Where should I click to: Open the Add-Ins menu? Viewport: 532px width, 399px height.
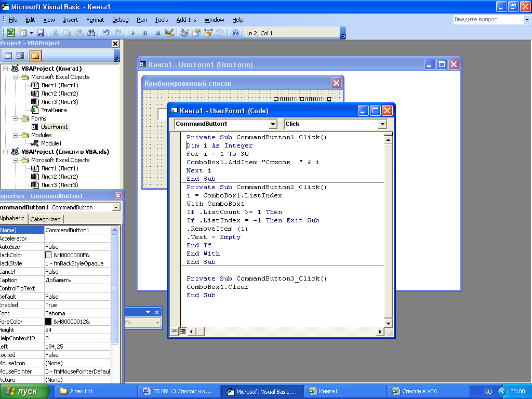[186, 20]
